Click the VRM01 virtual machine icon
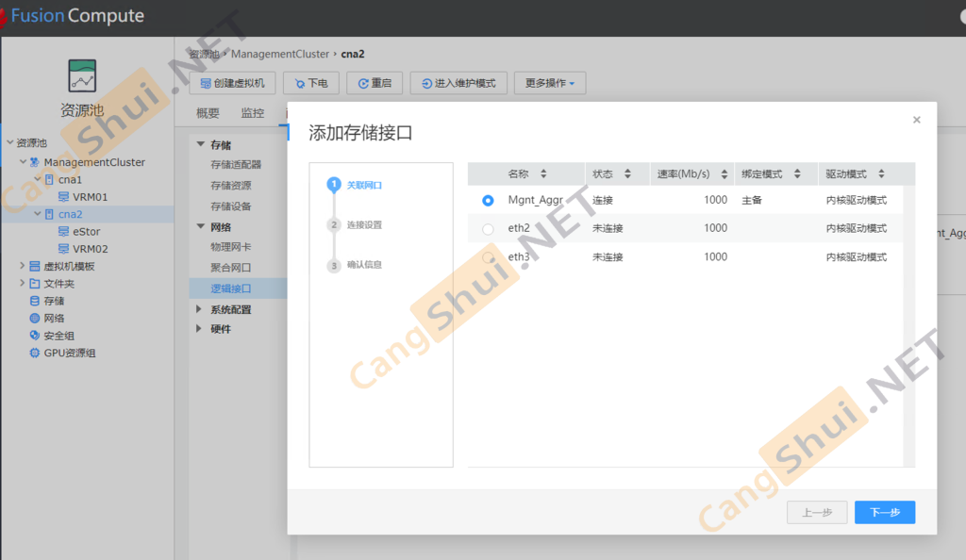Viewport: 966px width, 560px height. click(63, 197)
